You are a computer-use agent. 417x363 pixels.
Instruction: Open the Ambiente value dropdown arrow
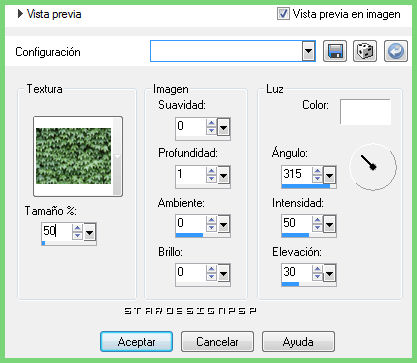[x=223, y=224]
